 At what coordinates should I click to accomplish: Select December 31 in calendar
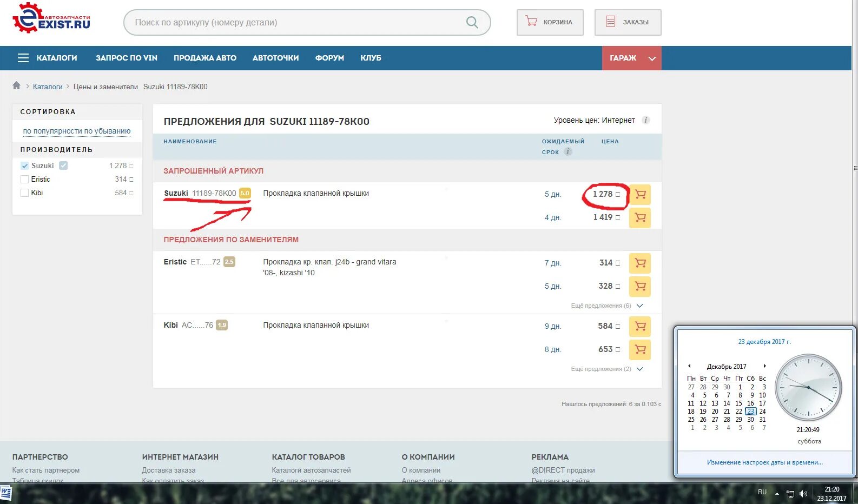(x=762, y=419)
